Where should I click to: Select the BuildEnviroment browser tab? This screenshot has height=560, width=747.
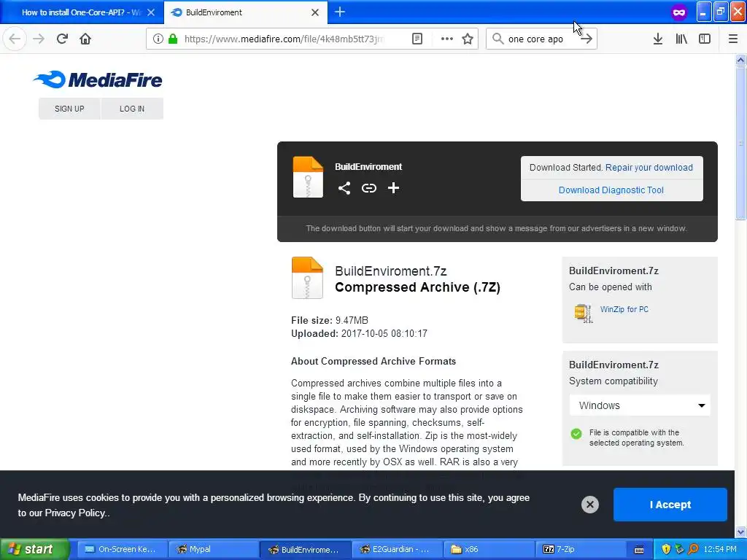point(246,12)
